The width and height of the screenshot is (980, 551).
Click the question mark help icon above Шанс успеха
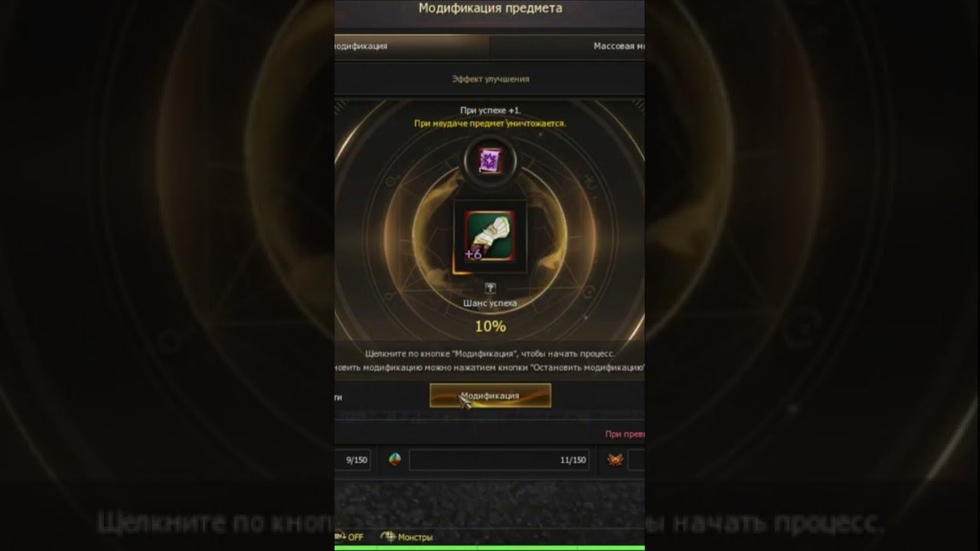(490, 289)
